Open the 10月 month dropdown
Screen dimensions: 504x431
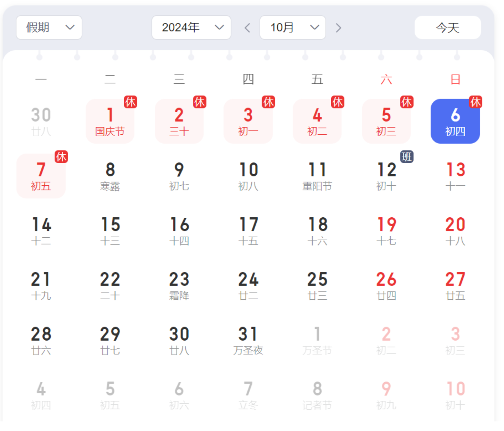tap(293, 27)
